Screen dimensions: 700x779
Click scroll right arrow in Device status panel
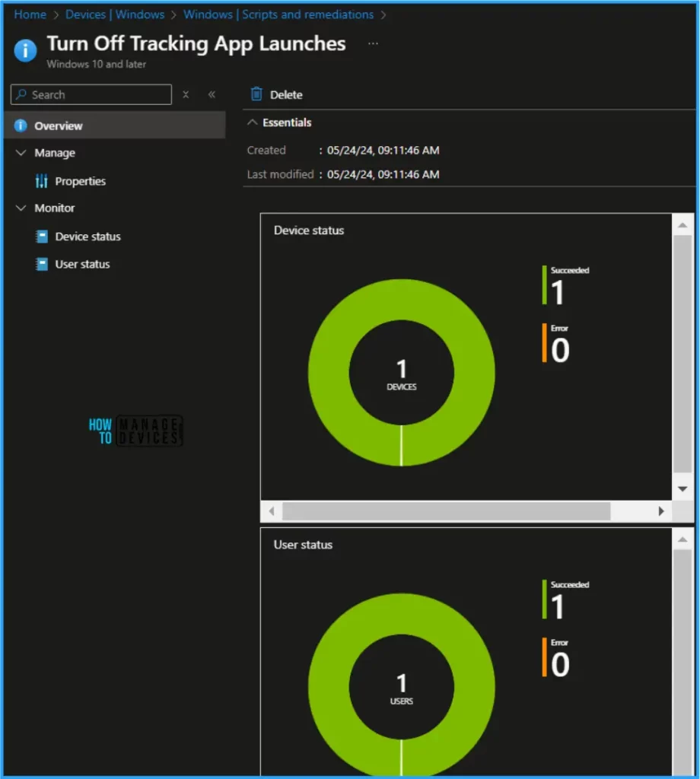pos(660,511)
